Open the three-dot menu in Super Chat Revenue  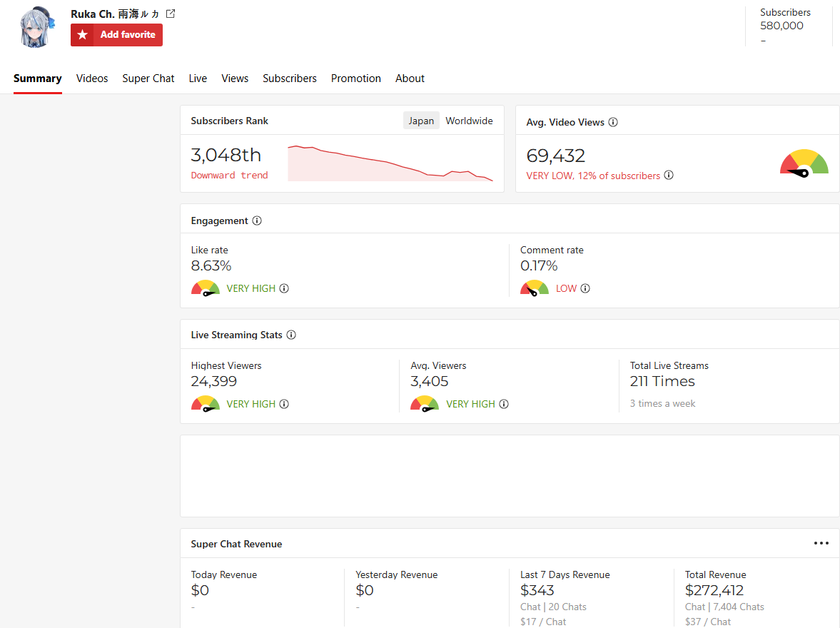[821, 543]
